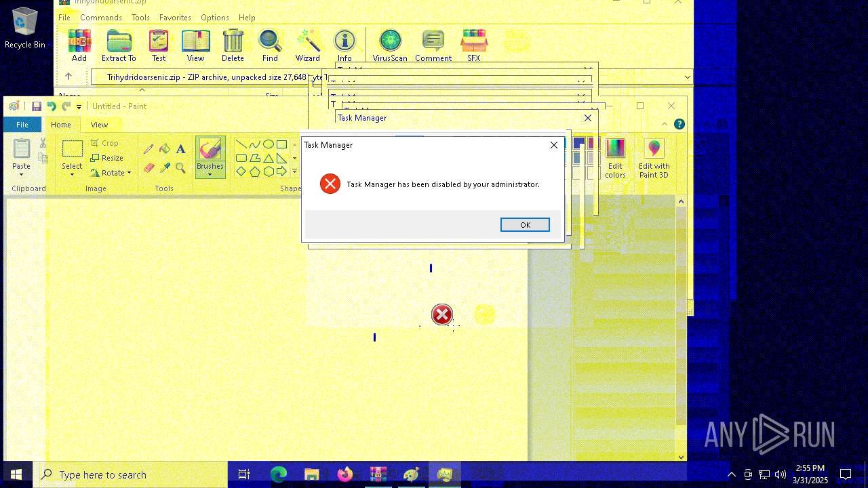
Task: Click the Paste clipboard icon in Paint
Action: point(21,148)
